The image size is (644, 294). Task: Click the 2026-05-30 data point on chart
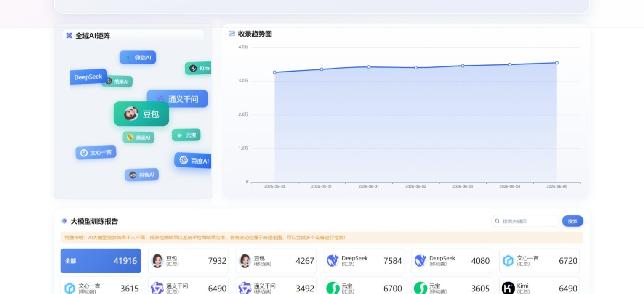tap(274, 72)
